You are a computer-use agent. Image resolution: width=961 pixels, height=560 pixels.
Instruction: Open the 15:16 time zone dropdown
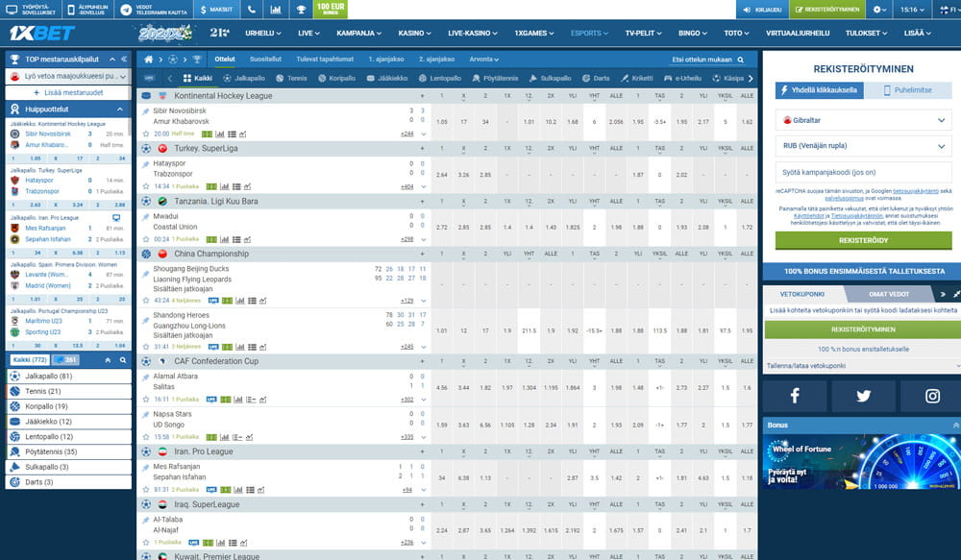click(912, 10)
